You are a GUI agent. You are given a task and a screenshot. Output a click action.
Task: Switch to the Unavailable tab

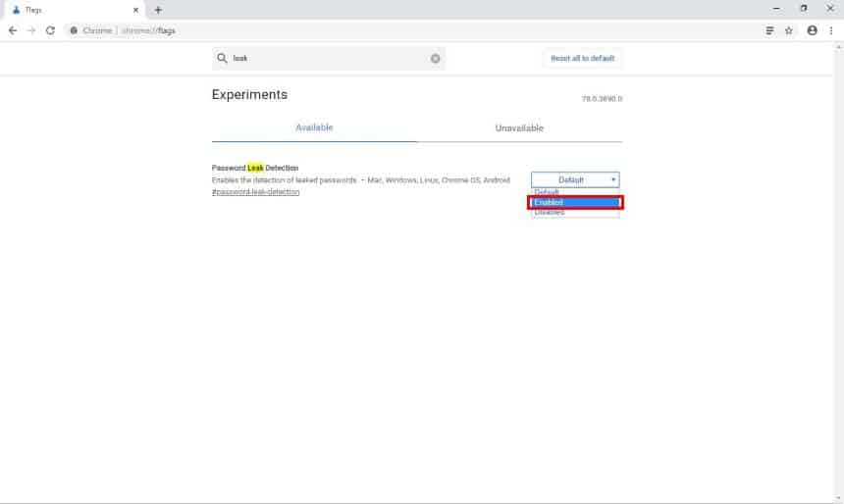coord(519,128)
